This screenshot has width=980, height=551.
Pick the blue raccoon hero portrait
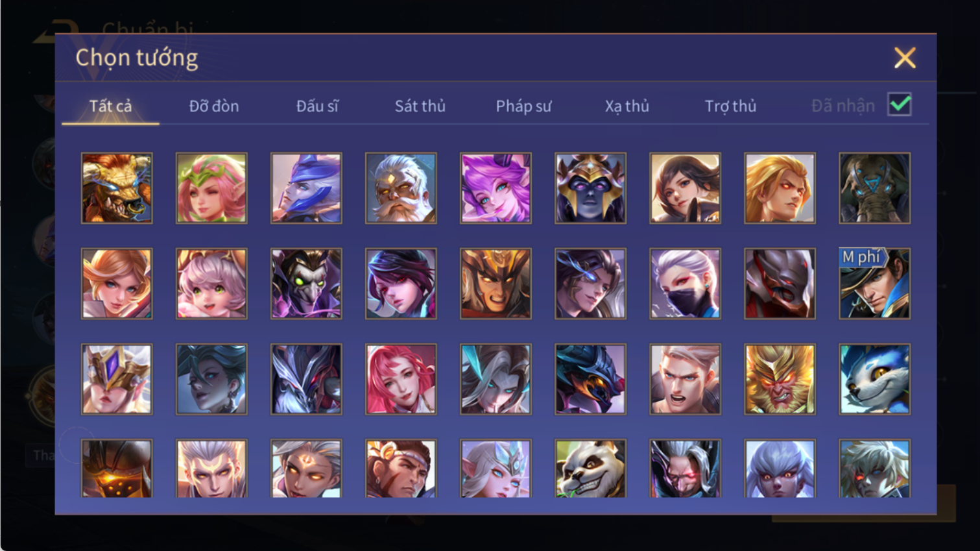[874, 379]
